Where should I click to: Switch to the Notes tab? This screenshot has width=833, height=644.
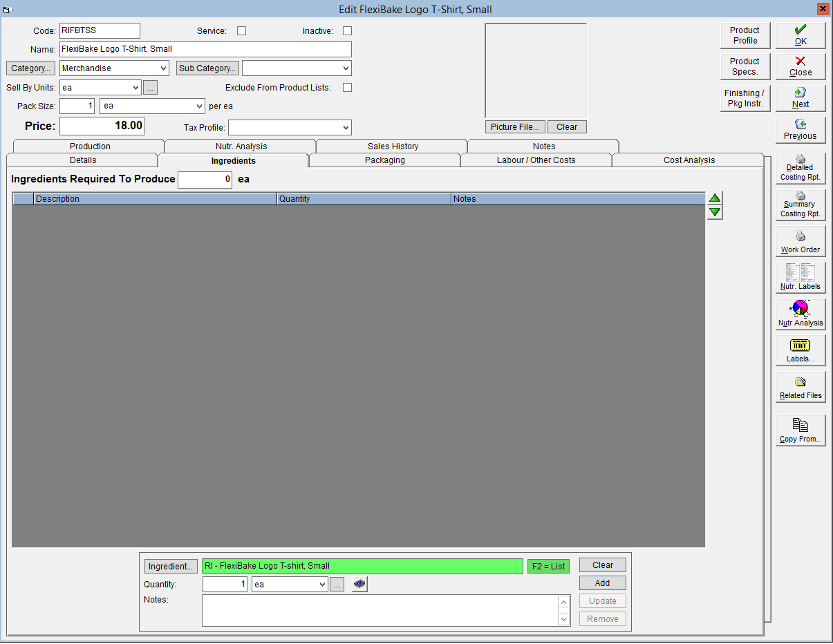coord(544,146)
